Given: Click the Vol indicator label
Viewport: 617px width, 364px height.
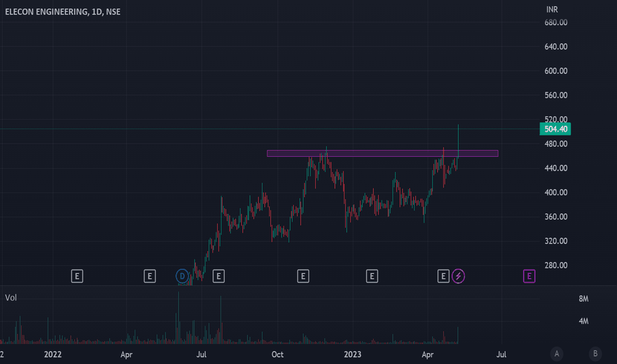Looking at the screenshot, I should (11, 298).
